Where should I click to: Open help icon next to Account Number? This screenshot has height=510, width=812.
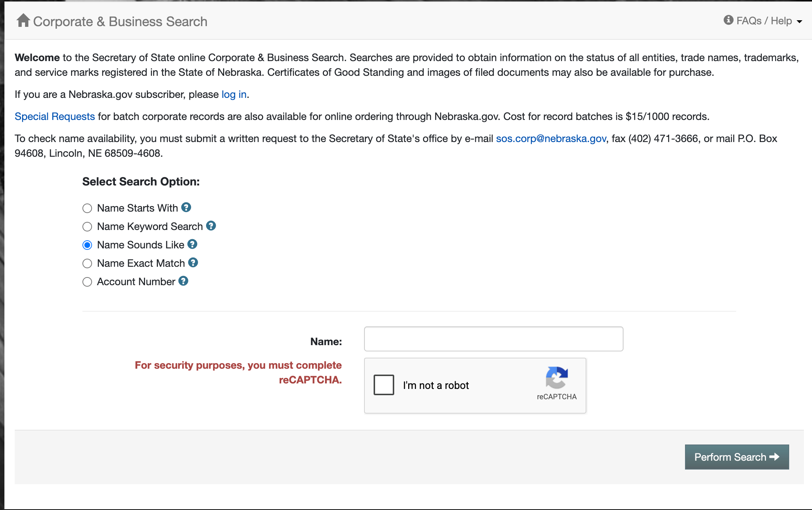tap(183, 281)
